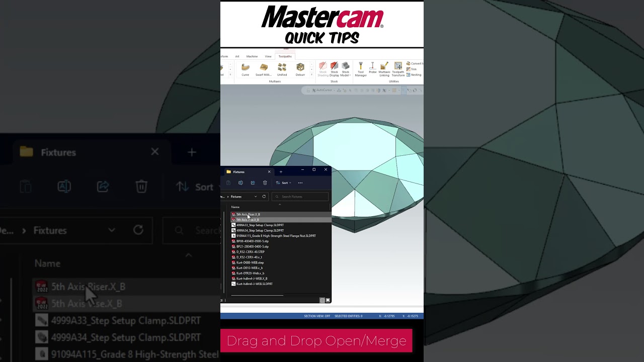Click the Paste icon in File Explorer

[x=228, y=183]
